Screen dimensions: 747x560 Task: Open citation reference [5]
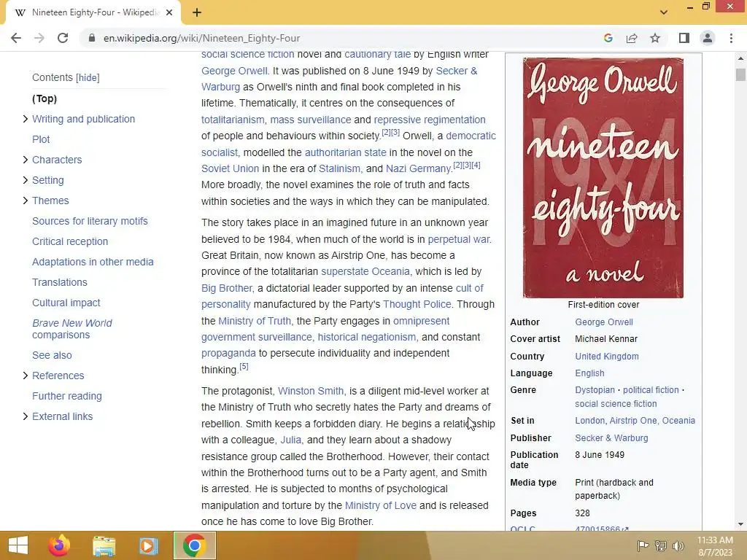pos(244,366)
